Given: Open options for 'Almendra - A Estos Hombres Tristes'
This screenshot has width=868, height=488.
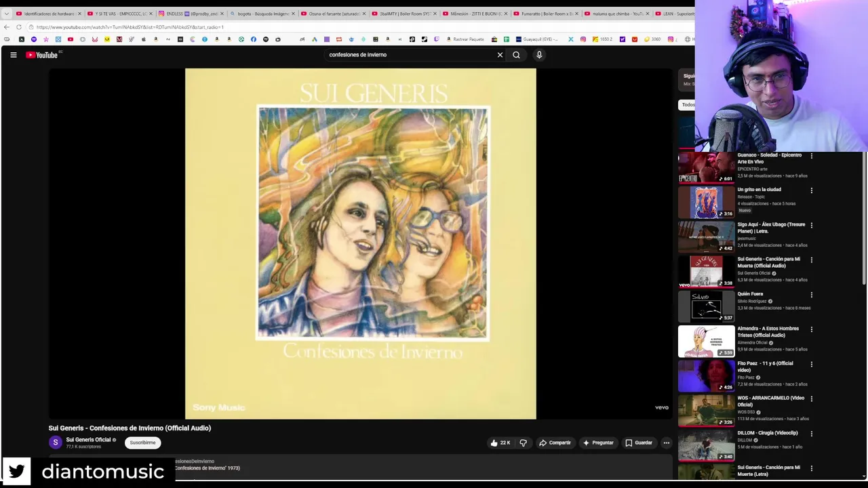Looking at the screenshot, I should [x=811, y=329].
